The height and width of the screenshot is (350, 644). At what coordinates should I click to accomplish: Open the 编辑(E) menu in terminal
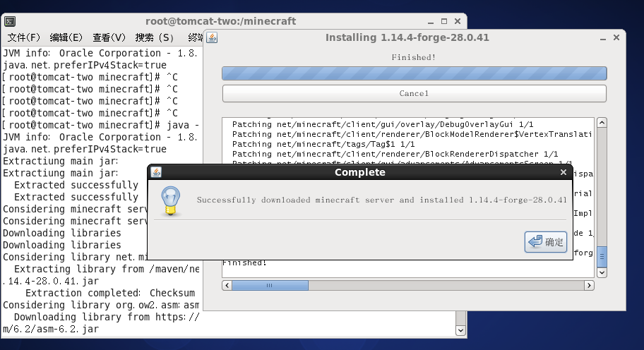[66, 37]
